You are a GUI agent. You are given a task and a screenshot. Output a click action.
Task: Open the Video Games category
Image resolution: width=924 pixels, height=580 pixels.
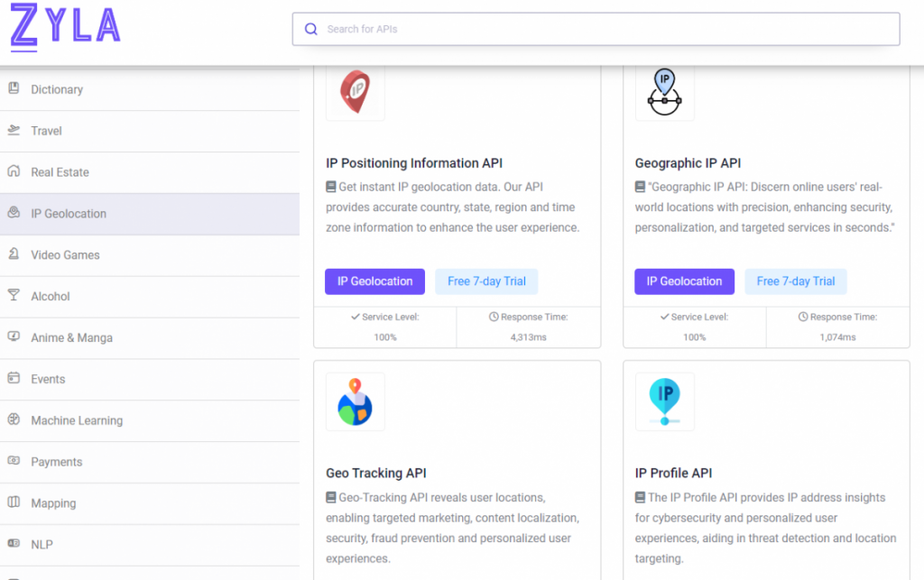point(150,255)
